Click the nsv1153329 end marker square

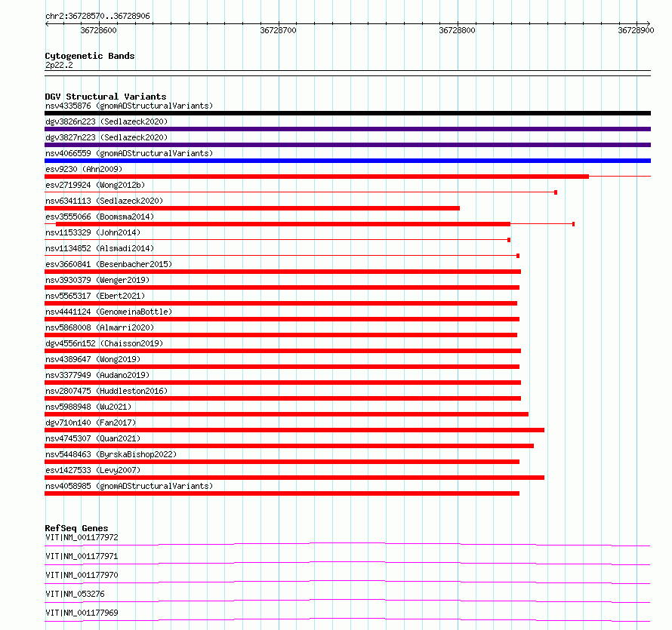509,240
